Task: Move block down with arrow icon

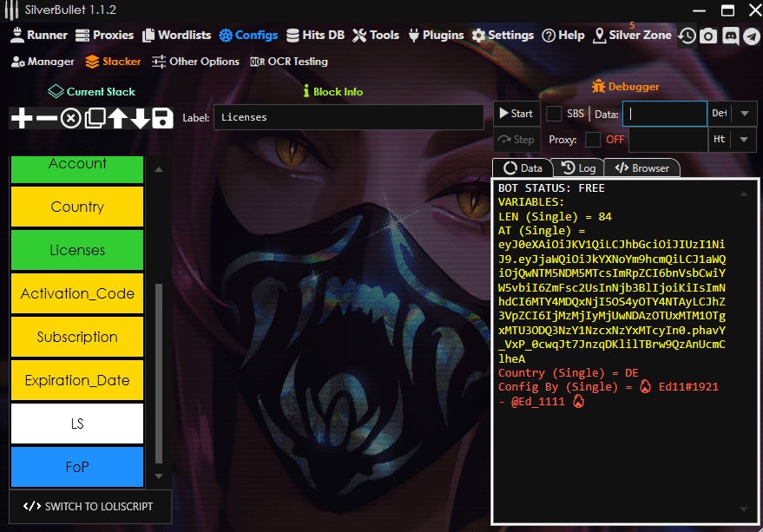Action: pyautogui.click(x=140, y=118)
